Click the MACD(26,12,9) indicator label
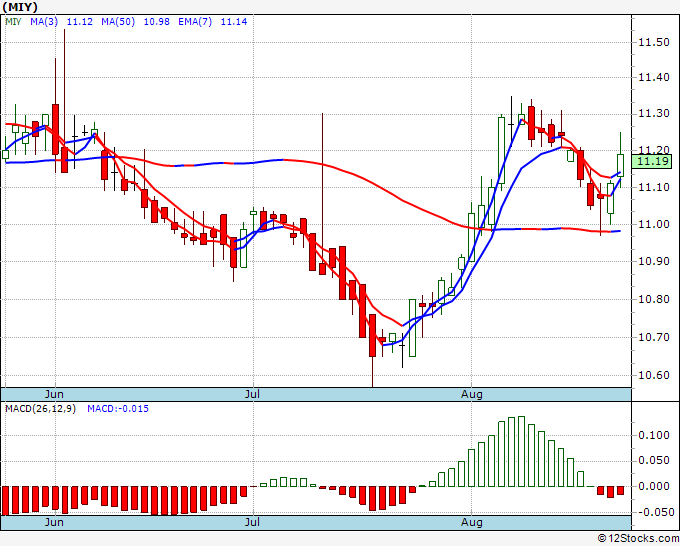 [40, 409]
